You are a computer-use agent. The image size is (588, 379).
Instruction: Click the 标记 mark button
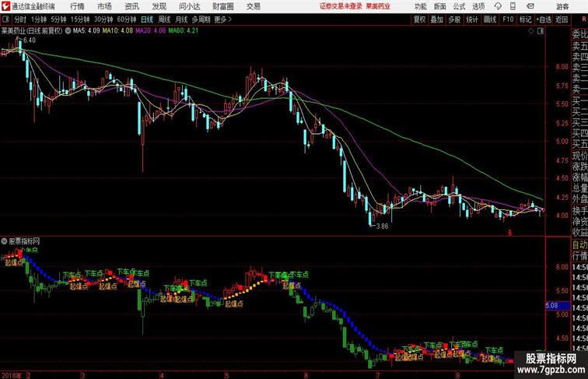pyautogui.click(x=525, y=19)
